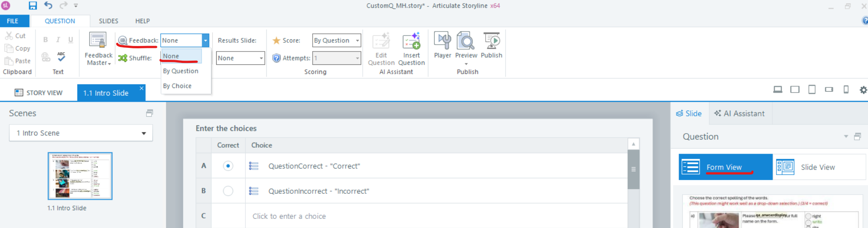Switch to the QUESTION ribbon tab
The image size is (868, 228).
[x=60, y=21]
